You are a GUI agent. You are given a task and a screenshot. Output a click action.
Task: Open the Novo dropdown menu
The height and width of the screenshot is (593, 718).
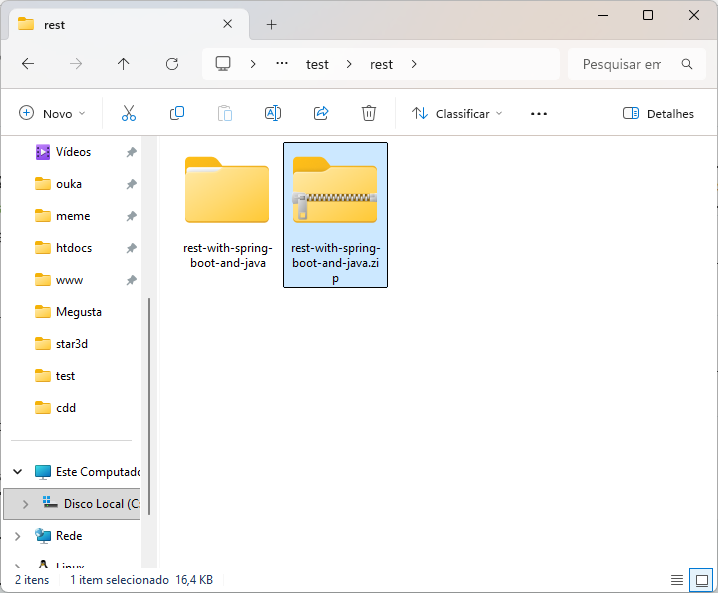pyautogui.click(x=53, y=114)
